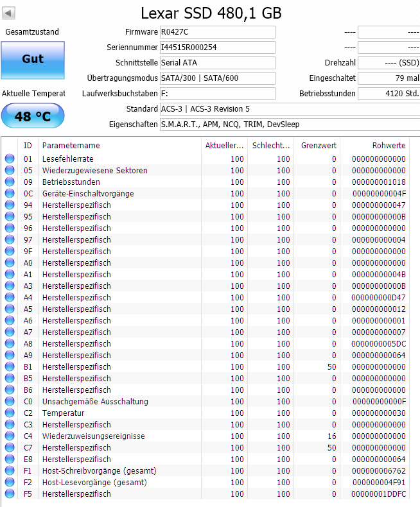420x507 pixels.
Task: Click the Eigenschaften field with S.M.A.R.T., APM
Action: click(290, 125)
